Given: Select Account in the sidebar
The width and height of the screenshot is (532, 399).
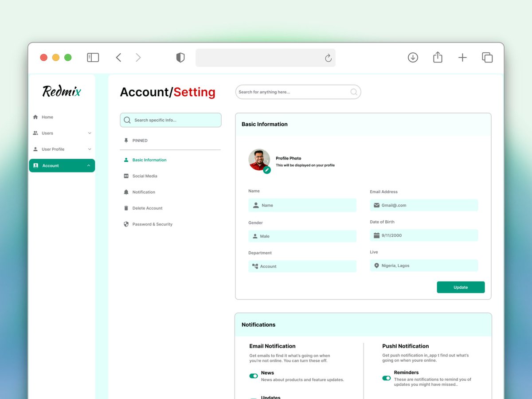Looking at the screenshot, I should click(62, 165).
